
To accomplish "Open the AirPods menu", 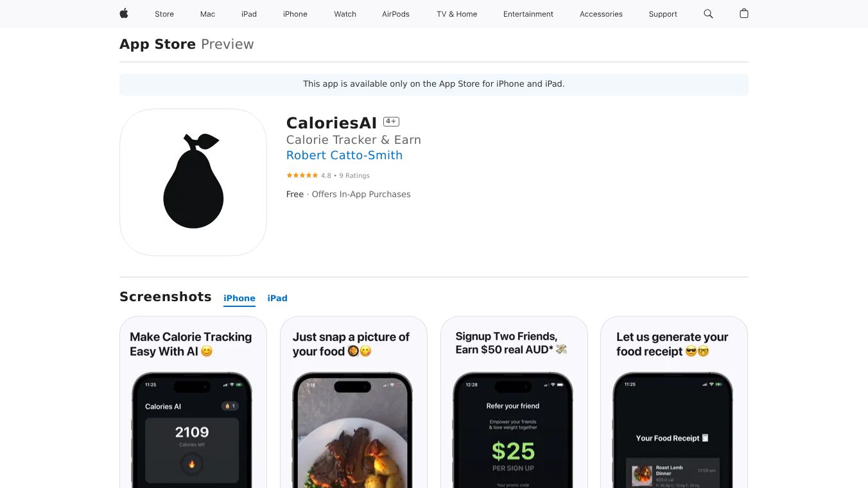I will (395, 14).
